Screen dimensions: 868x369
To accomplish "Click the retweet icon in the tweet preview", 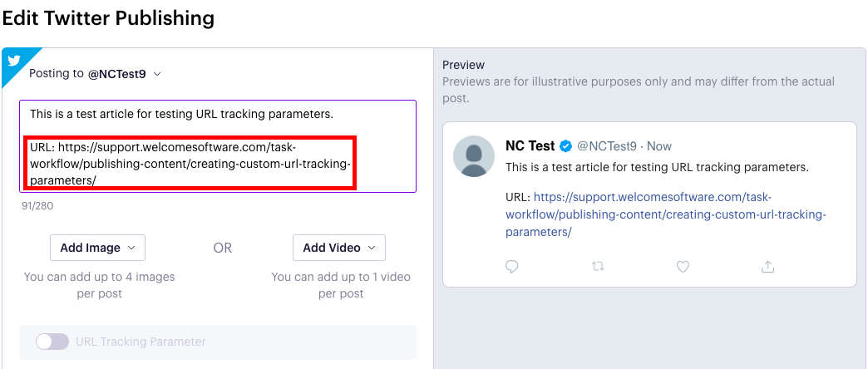I will 598,268.
